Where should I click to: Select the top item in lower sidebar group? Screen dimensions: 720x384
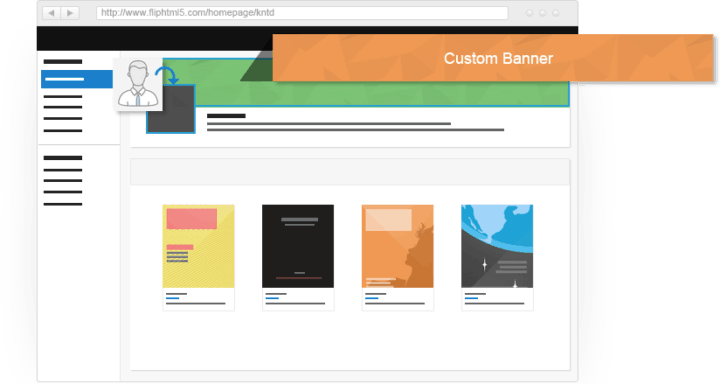pyautogui.click(x=63, y=158)
